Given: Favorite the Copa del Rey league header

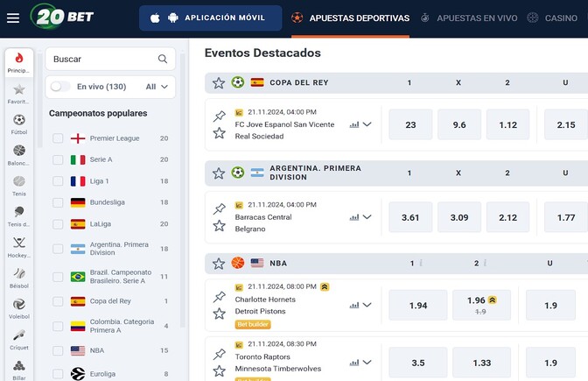Looking at the screenshot, I should [219, 83].
